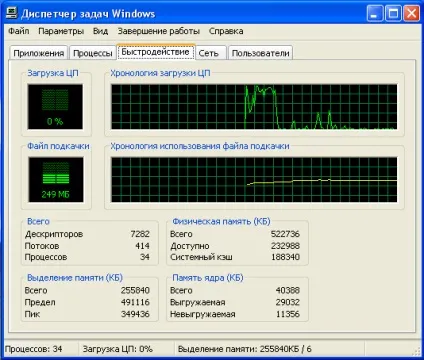Open the Файл menu
Image resolution: width=424 pixels, height=360 pixels.
pyautogui.click(x=19, y=31)
